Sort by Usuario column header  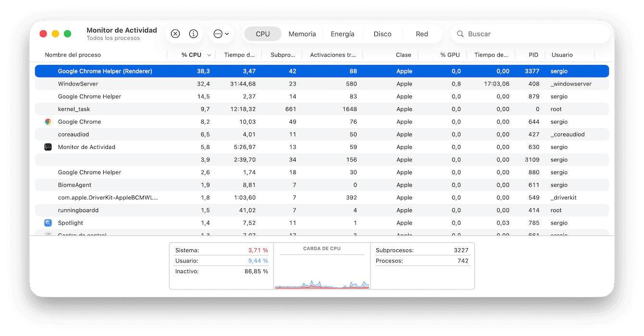click(562, 55)
